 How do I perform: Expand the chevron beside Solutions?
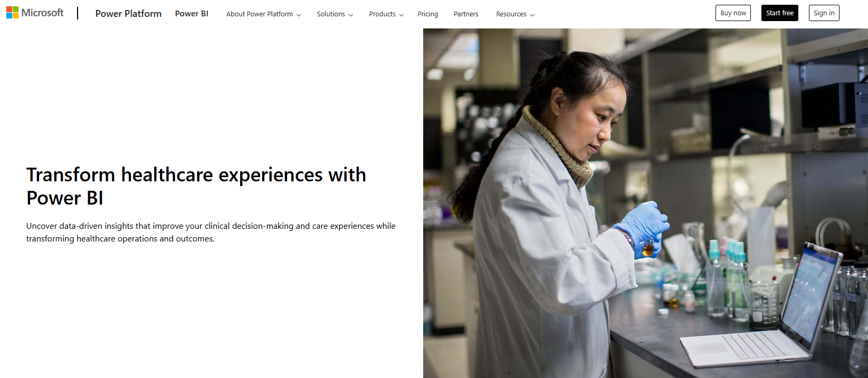(351, 15)
